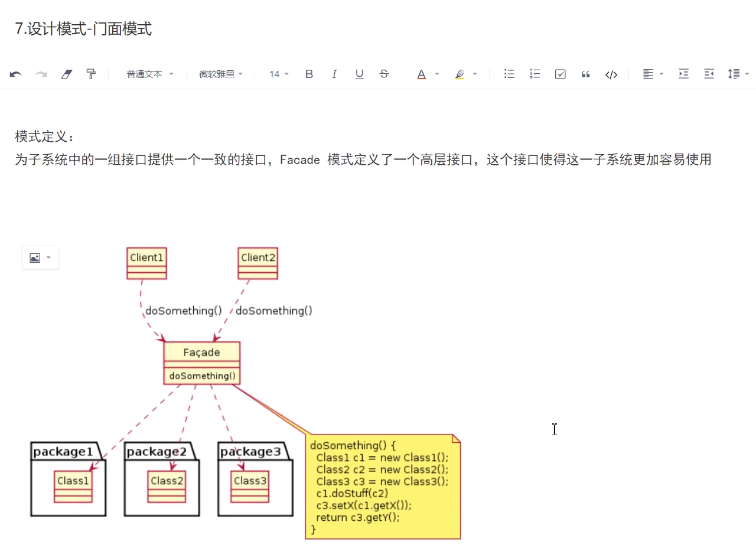Open the highlight color picker arrow
The width and height of the screenshot is (756, 558).
tap(475, 74)
